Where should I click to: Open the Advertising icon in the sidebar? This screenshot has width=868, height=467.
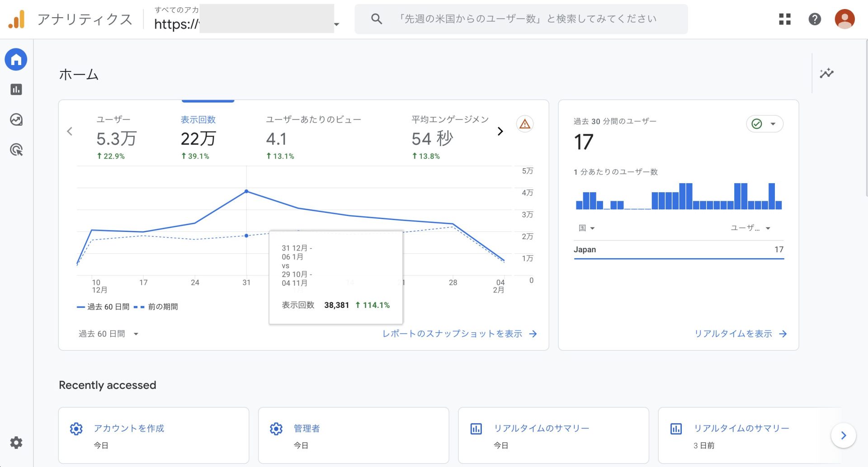click(x=16, y=150)
